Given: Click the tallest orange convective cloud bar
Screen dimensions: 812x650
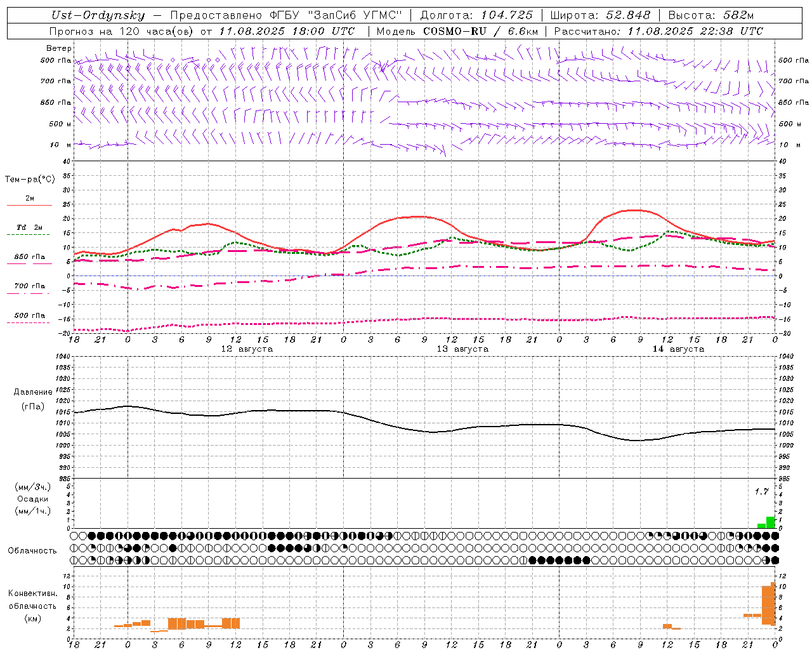Looking at the screenshot, I should coord(773,604).
